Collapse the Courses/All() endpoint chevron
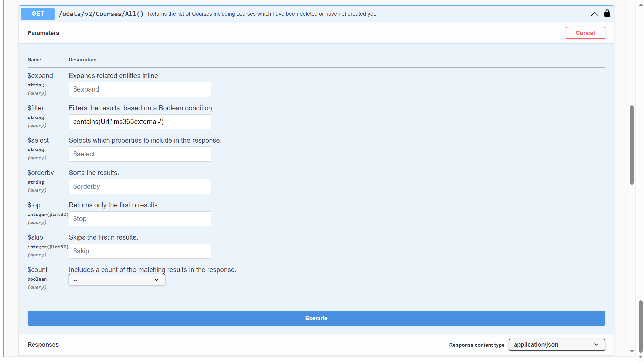644x362 pixels. pyautogui.click(x=595, y=14)
